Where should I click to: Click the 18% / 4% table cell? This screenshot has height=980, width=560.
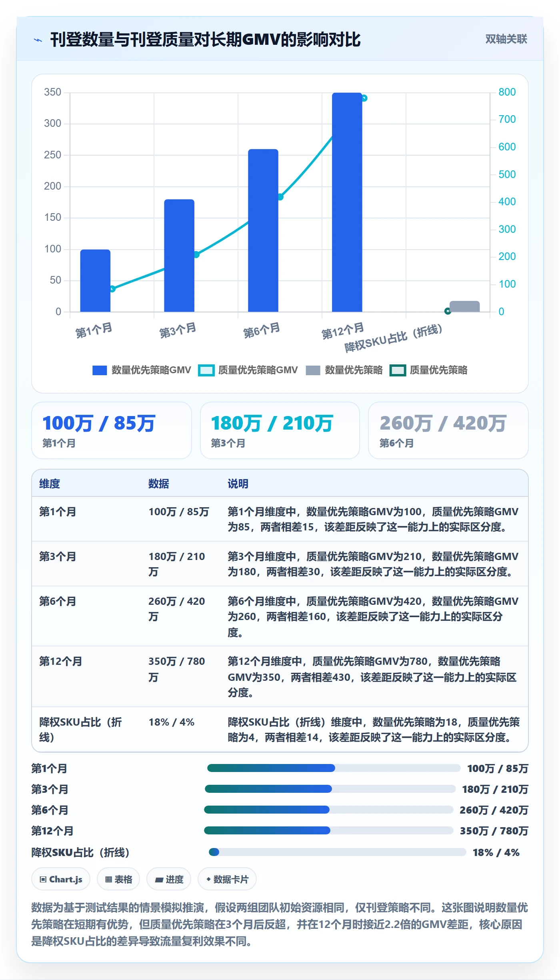[x=172, y=722]
